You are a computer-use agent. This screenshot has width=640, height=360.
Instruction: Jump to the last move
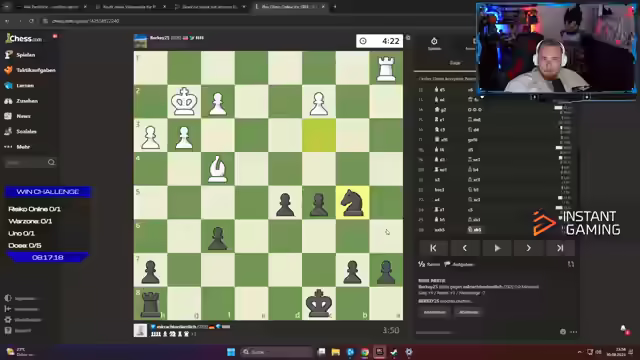pos(560,248)
